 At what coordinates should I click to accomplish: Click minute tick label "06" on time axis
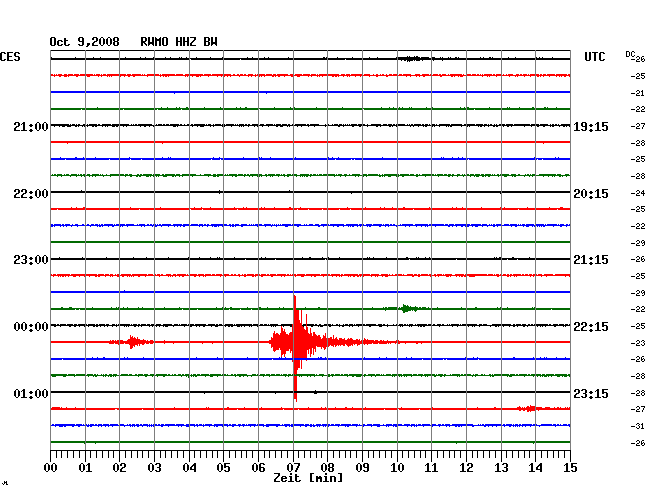point(258,467)
